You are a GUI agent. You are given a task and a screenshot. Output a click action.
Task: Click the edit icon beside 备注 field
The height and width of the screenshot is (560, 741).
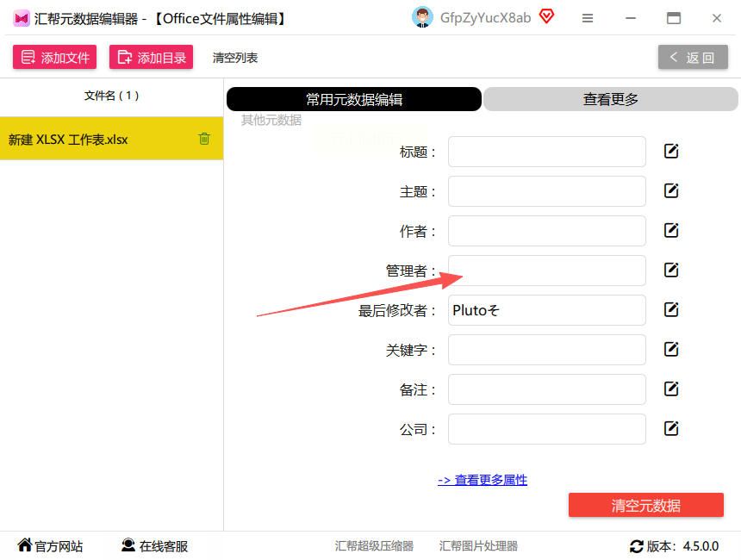coord(671,389)
